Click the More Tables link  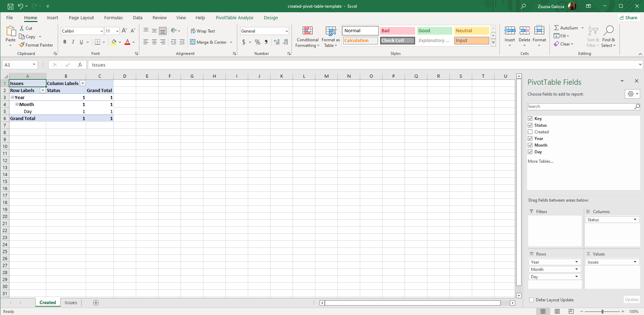540,161
